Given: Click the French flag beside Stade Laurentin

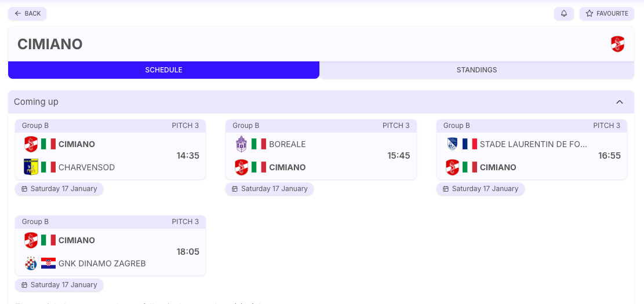Looking at the screenshot, I should point(470,144).
